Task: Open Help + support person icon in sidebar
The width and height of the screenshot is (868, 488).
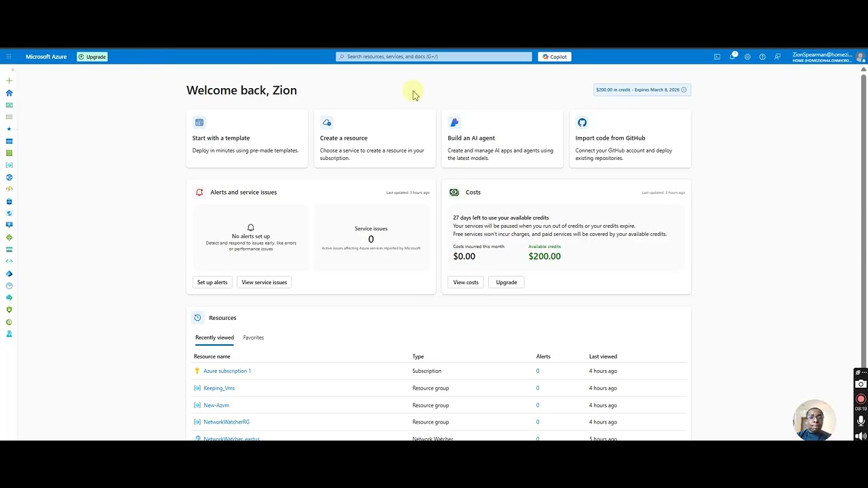Action: click(x=9, y=333)
